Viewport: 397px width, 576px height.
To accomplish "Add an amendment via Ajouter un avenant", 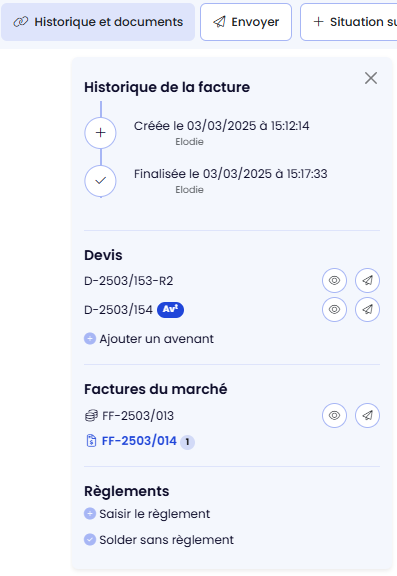I will [149, 339].
